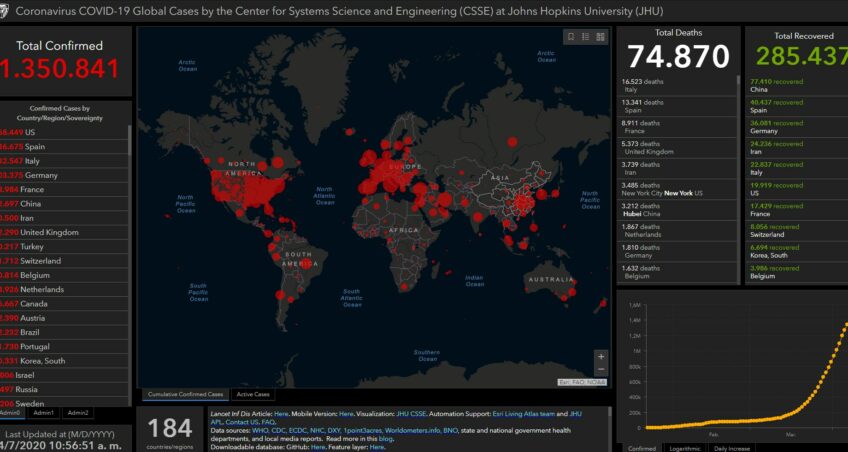Select France in confirmed cases list
Viewport: 848px width, 452px height.
point(64,190)
